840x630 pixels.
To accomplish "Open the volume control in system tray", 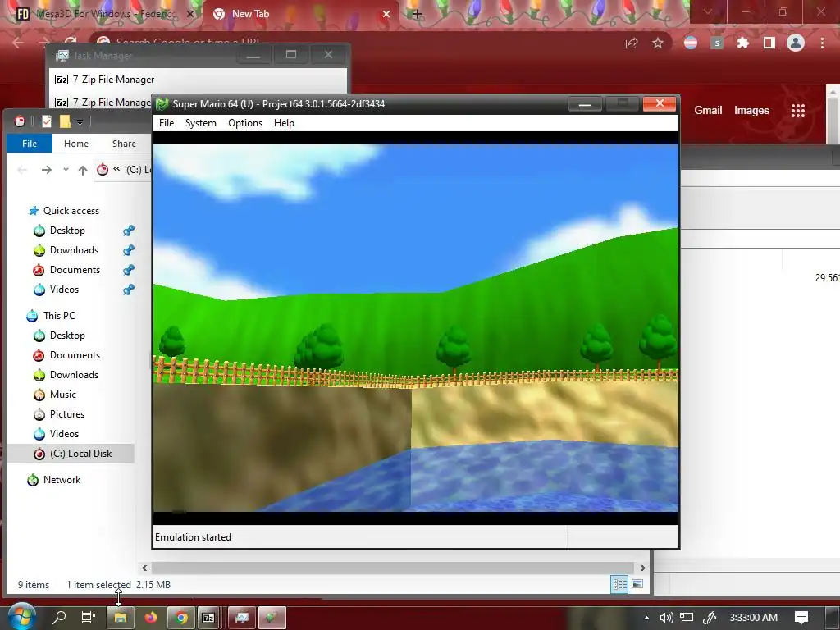I will tap(666, 618).
